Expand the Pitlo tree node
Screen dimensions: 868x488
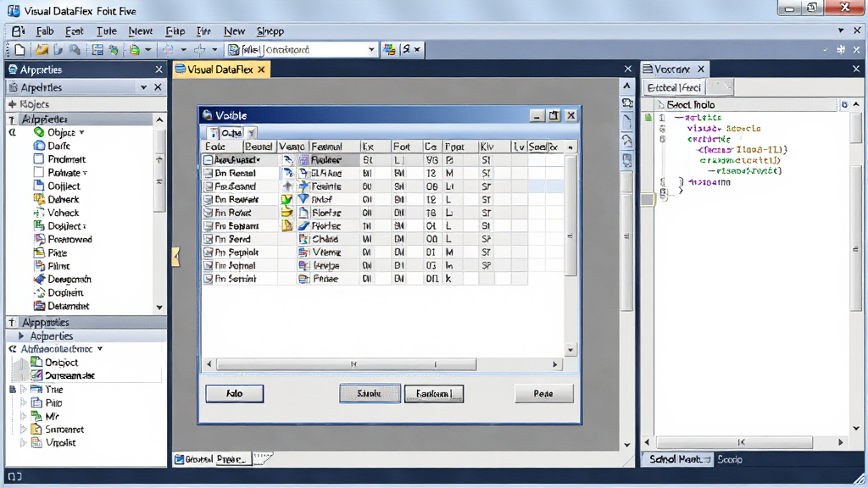coord(24,402)
